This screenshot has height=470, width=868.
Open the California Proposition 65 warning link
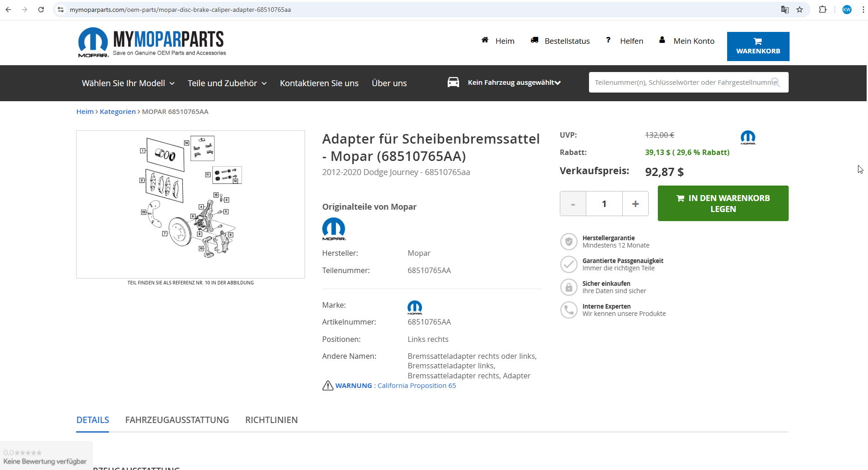pos(416,386)
